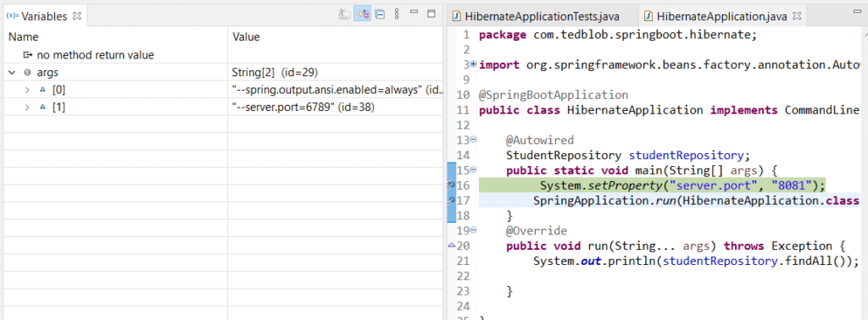Click the String[2] (id=29) value
Viewport: 868px width, 320px height.
click(x=275, y=73)
